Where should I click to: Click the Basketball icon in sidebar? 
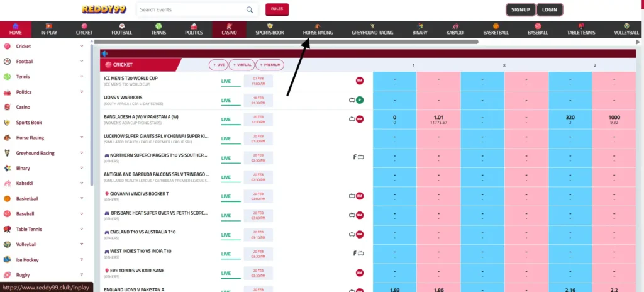tap(7, 199)
